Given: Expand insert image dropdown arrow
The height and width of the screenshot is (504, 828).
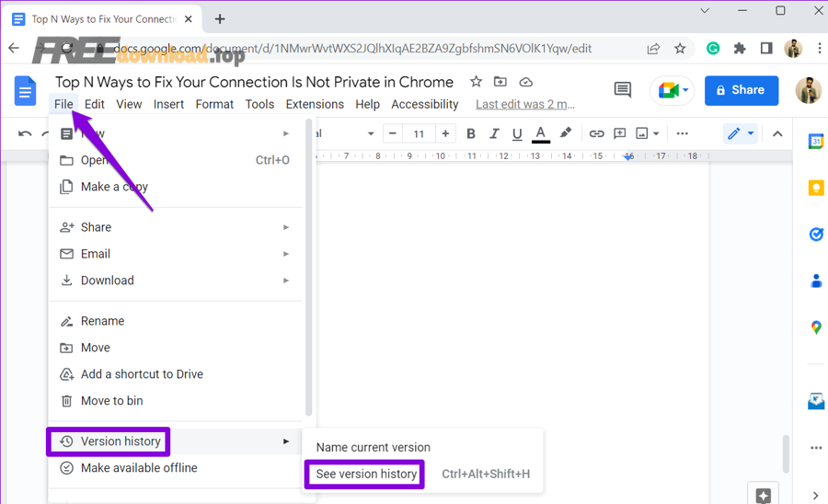Looking at the screenshot, I should coord(656,134).
